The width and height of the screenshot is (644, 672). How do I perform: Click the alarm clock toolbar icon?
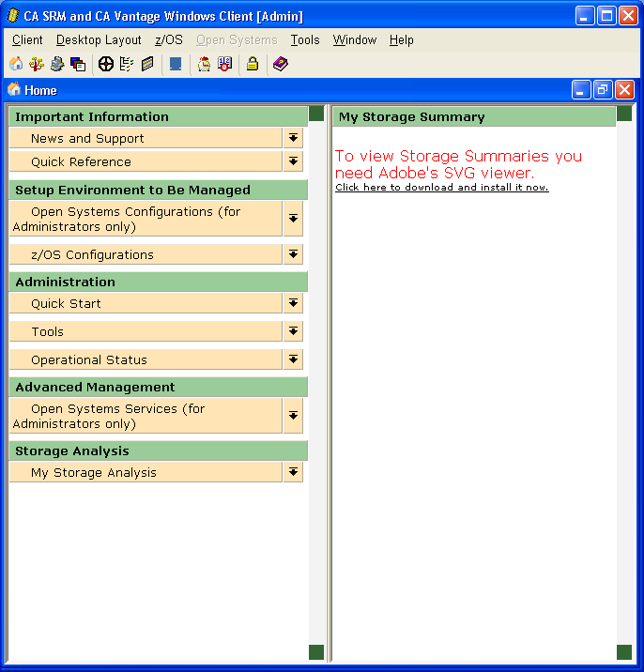(x=204, y=64)
